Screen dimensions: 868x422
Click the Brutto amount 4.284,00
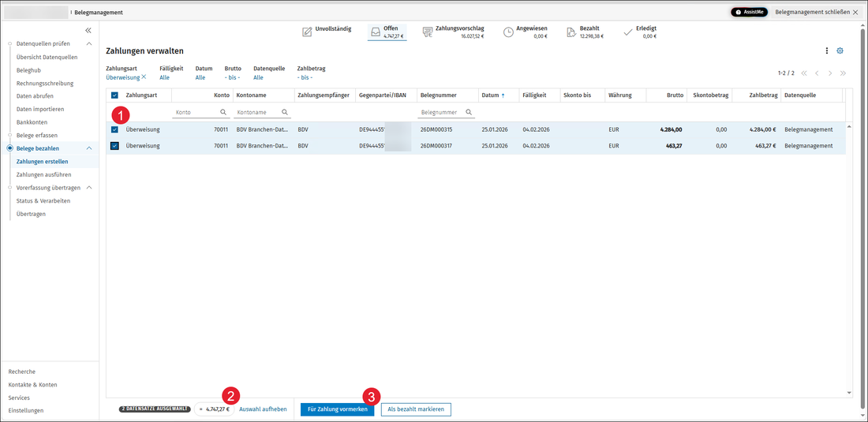pos(671,129)
